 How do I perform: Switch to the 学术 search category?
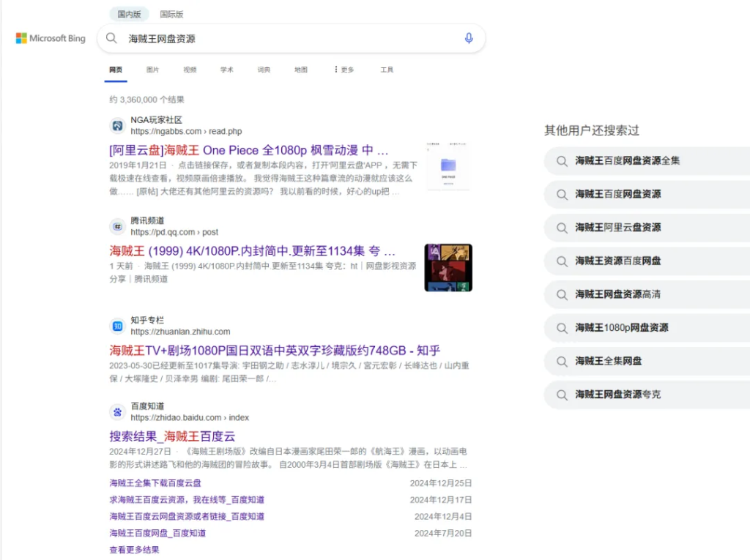point(226,70)
